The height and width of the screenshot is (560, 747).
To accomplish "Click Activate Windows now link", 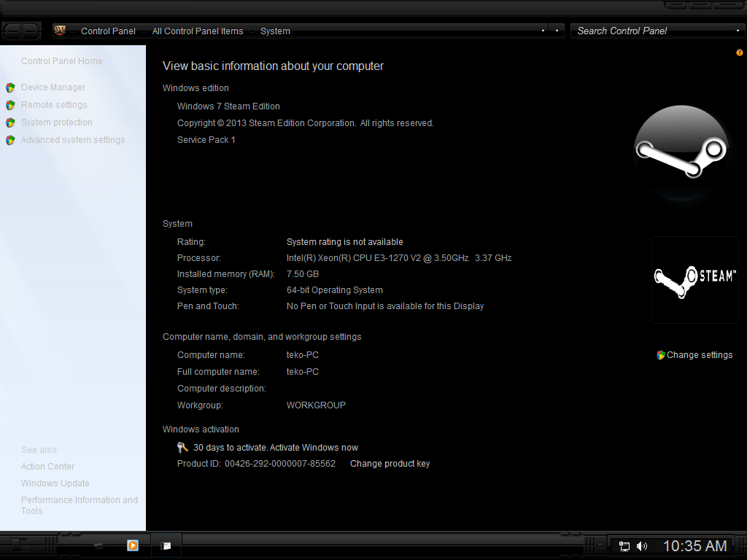I will coord(314,448).
